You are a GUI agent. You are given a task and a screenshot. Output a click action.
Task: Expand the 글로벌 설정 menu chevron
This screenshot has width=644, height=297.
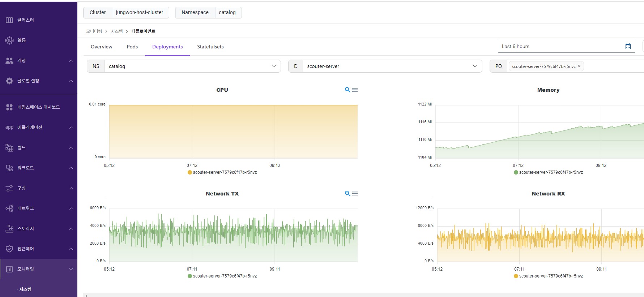coord(71,81)
